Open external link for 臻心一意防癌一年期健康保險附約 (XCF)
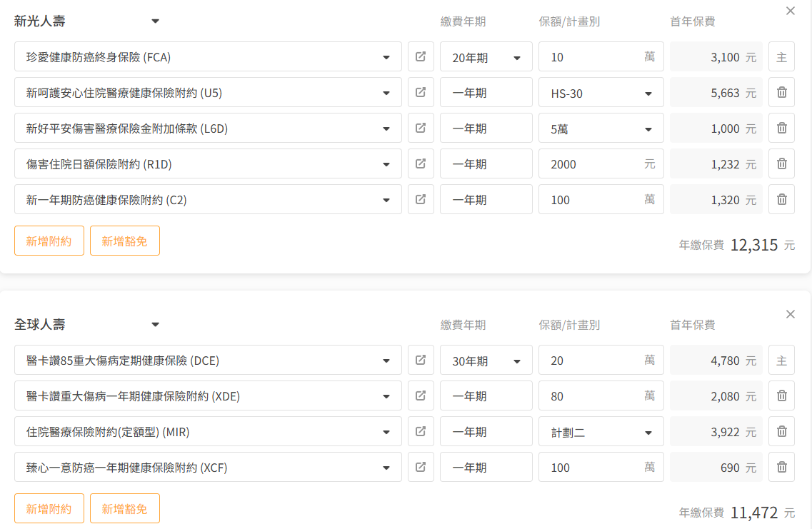The height and width of the screenshot is (529, 812). [x=421, y=467]
